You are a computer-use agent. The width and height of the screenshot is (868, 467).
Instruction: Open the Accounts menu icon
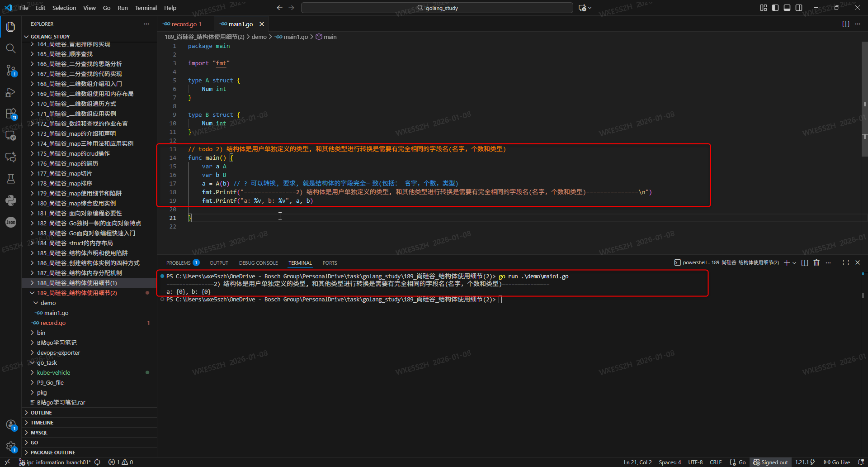pyautogui.click(x=11, y=425)
